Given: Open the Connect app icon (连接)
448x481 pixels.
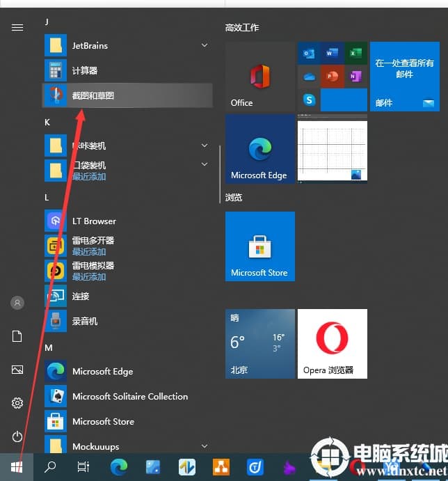Looking at the screenshot, I should click(x=56, y=296).
